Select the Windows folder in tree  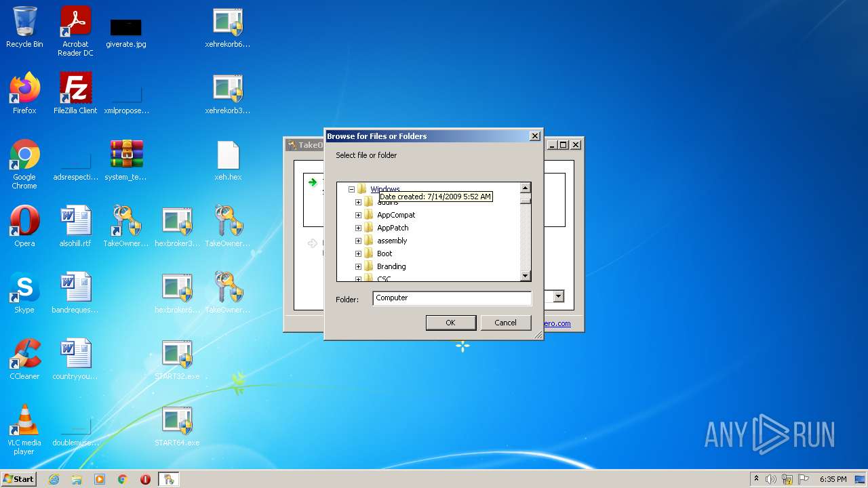click(x=385, y=189)
